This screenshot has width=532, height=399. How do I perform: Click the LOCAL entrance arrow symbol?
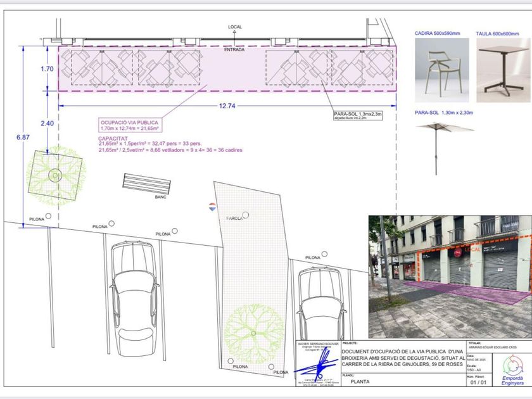pyautogui.click(x=234, y=33)
